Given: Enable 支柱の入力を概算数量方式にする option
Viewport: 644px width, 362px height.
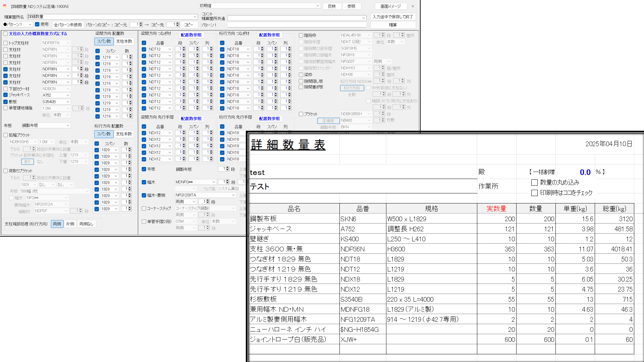Looking at the screenshot, I should pyautogui.click(x=5, y=34).
